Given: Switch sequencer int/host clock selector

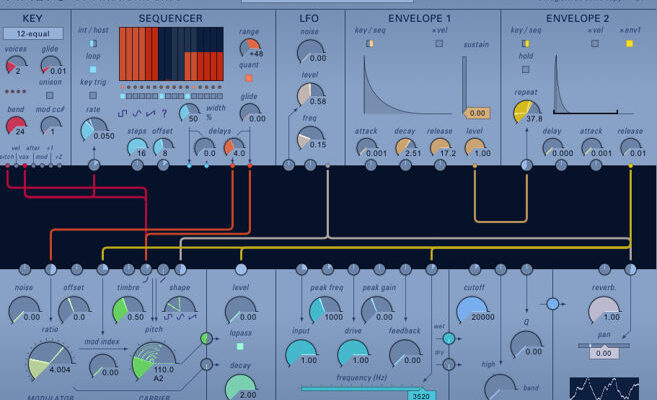Looking at the screenshot, I should pyautogui.click(x=93, y=44).
